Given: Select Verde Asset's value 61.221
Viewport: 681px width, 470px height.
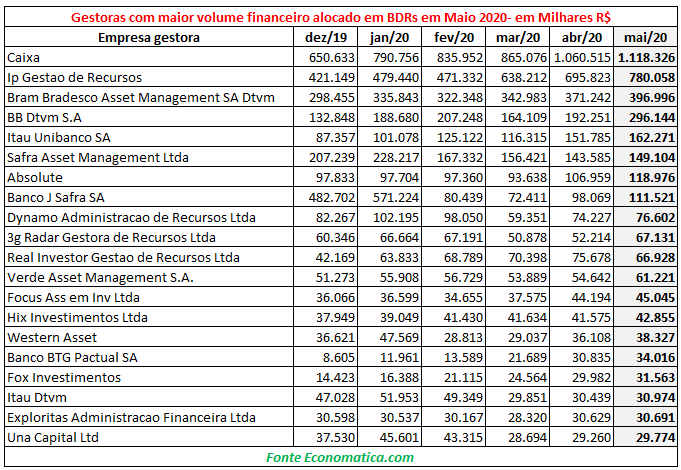Looking at the screenshot, I should (x=655, y=277).
